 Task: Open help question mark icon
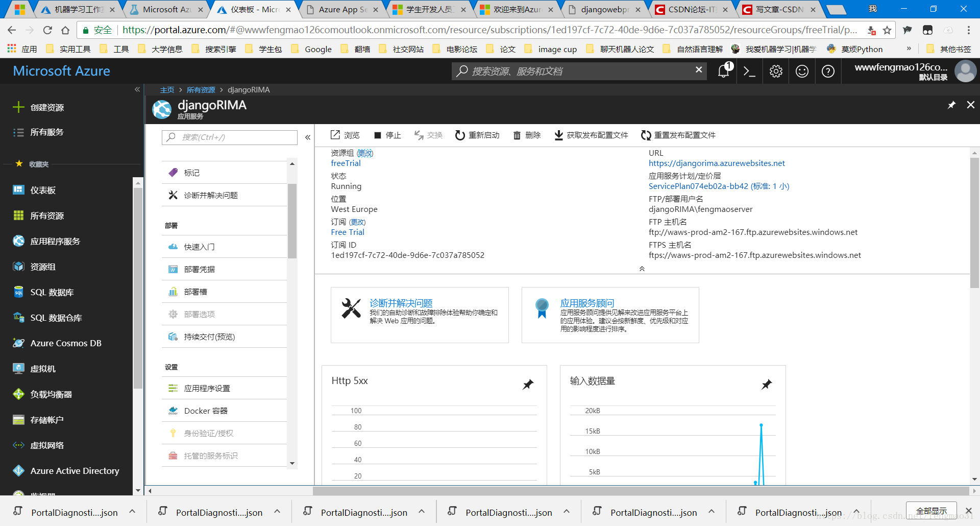828,71
